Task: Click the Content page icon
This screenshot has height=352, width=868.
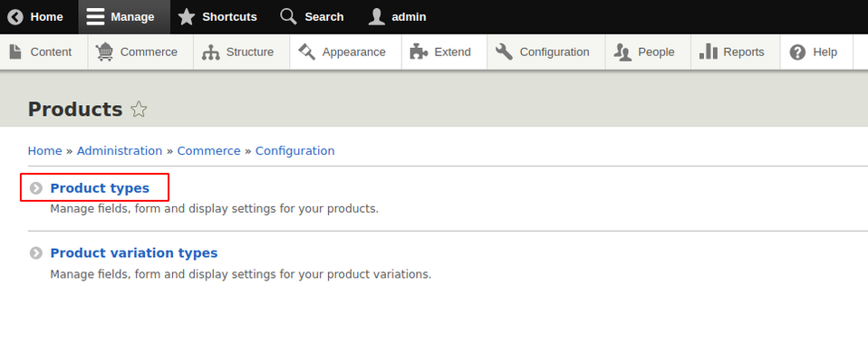Action: pyautogui.click(x=15, y=52)
